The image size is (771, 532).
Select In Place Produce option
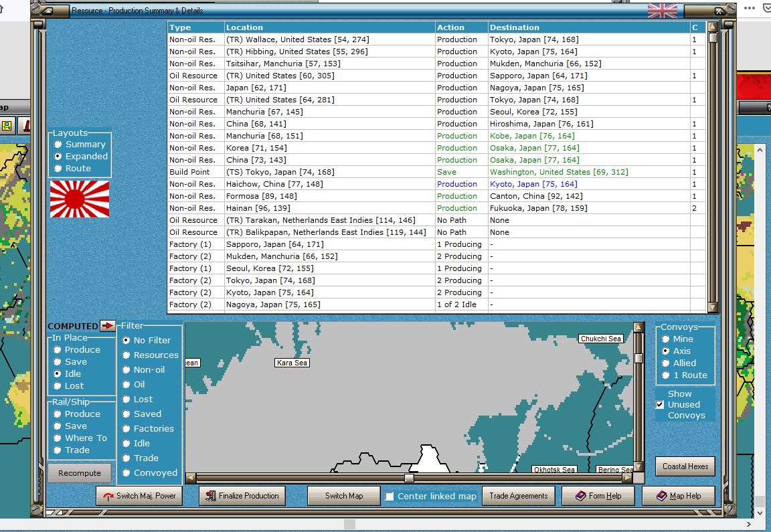[58, 349]
